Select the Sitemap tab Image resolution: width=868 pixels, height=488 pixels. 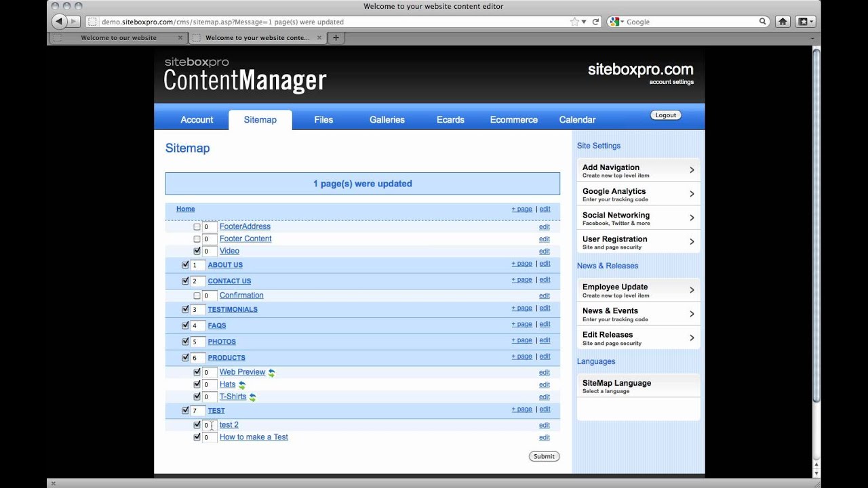(x=260, y=120)
